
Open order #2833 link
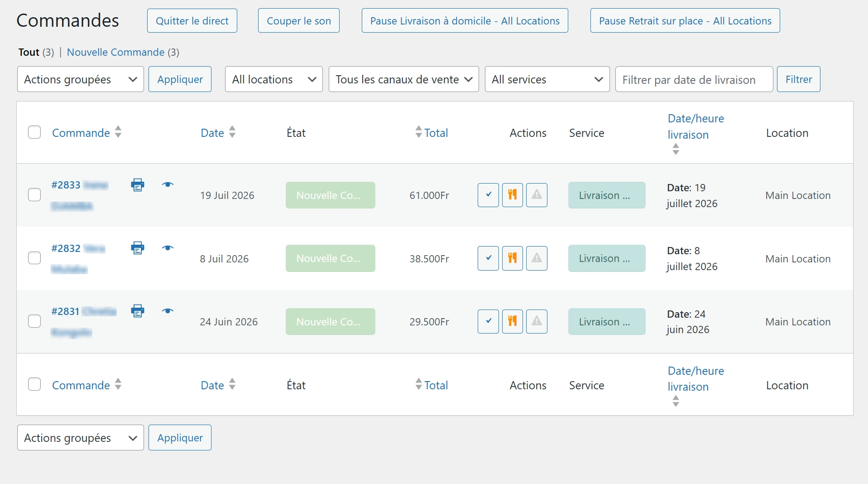pos(66,185)
